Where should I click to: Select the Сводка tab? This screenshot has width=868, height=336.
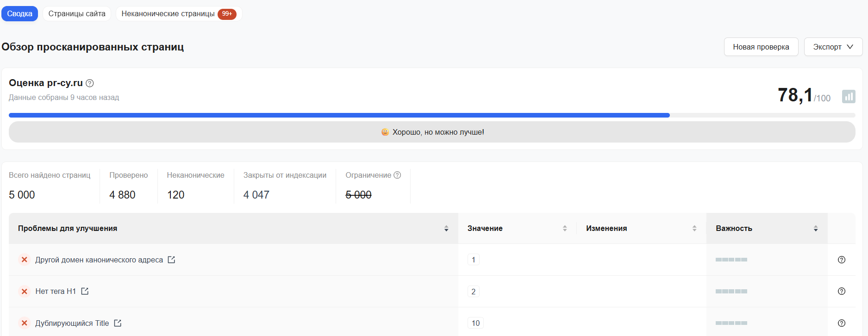pyautogui.click(x=19, y=14)
